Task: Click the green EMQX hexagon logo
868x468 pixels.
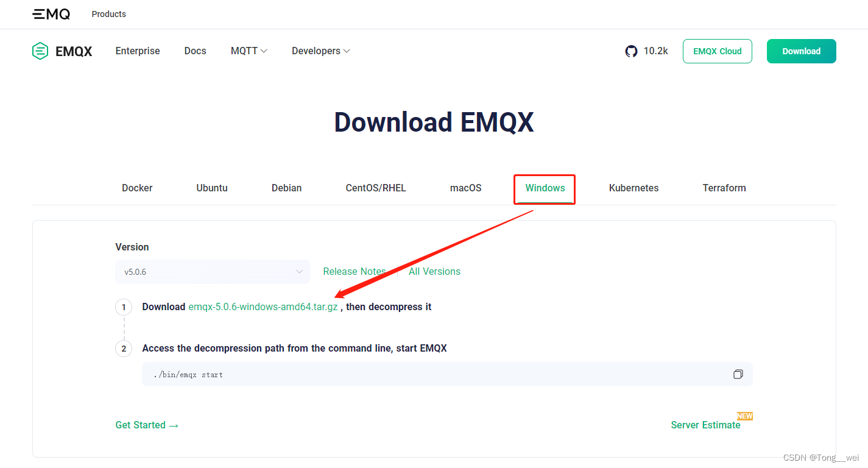Action: 40,51
